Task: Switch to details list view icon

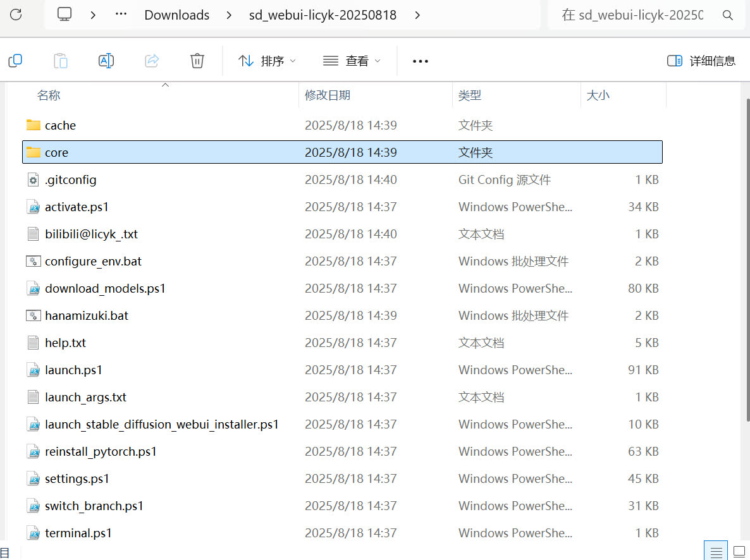Action: (716, 552)
